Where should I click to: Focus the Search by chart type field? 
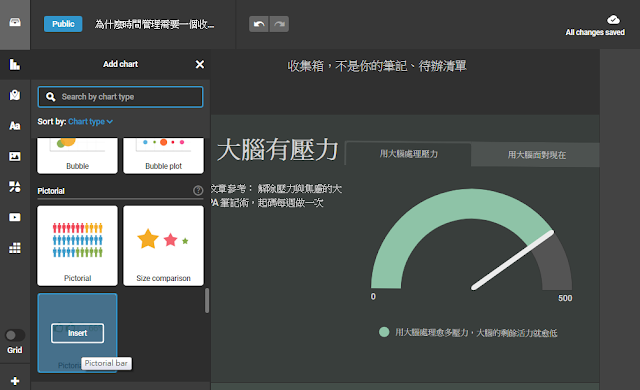(x=120, y=97)
